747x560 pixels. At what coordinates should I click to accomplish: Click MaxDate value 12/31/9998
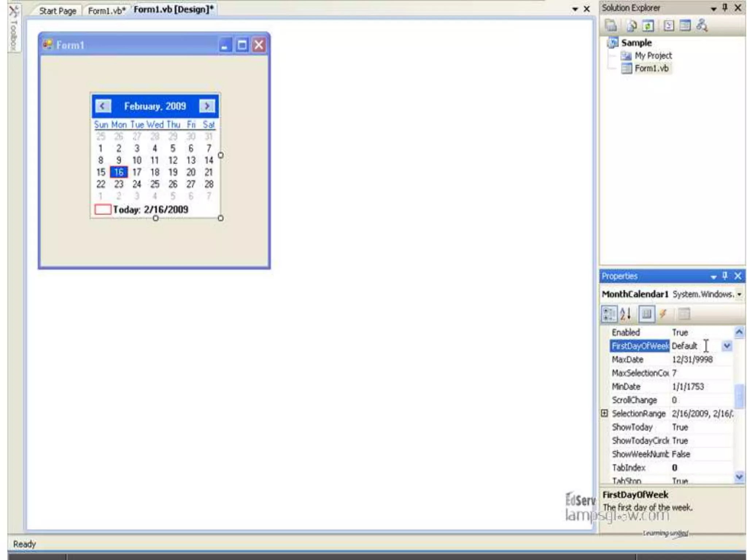[692, 359]
